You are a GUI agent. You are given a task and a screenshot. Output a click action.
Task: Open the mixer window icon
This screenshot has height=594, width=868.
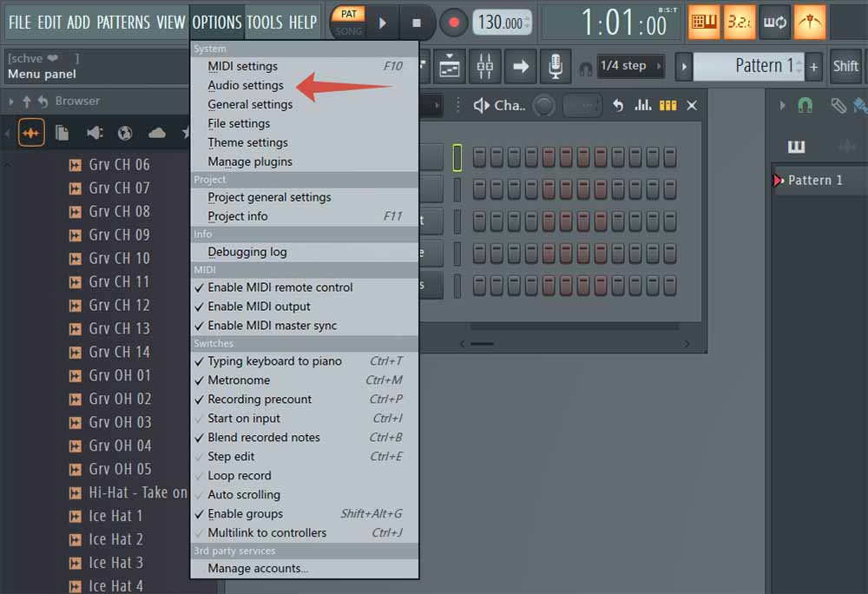485,66
